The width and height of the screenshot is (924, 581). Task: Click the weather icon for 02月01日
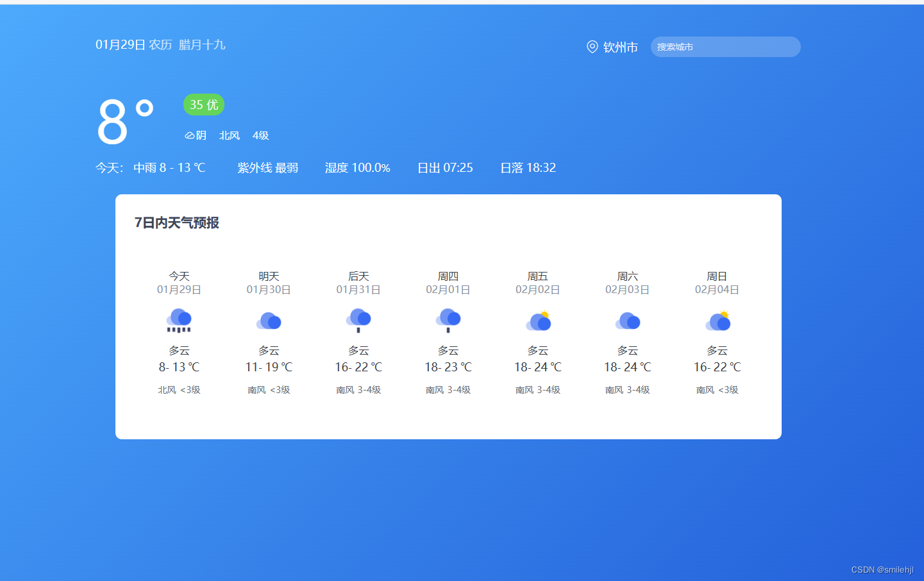(448, 320)
